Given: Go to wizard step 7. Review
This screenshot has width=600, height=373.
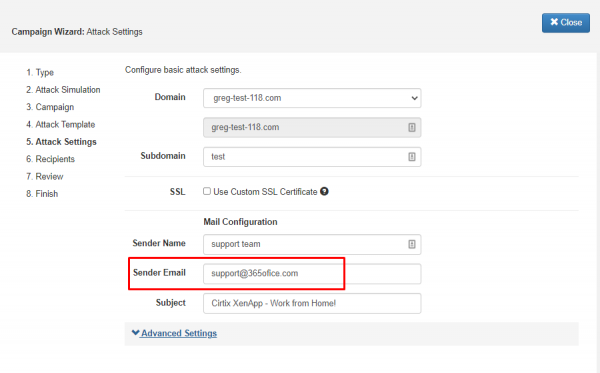Looking at the screenshot, I should 45,176.
